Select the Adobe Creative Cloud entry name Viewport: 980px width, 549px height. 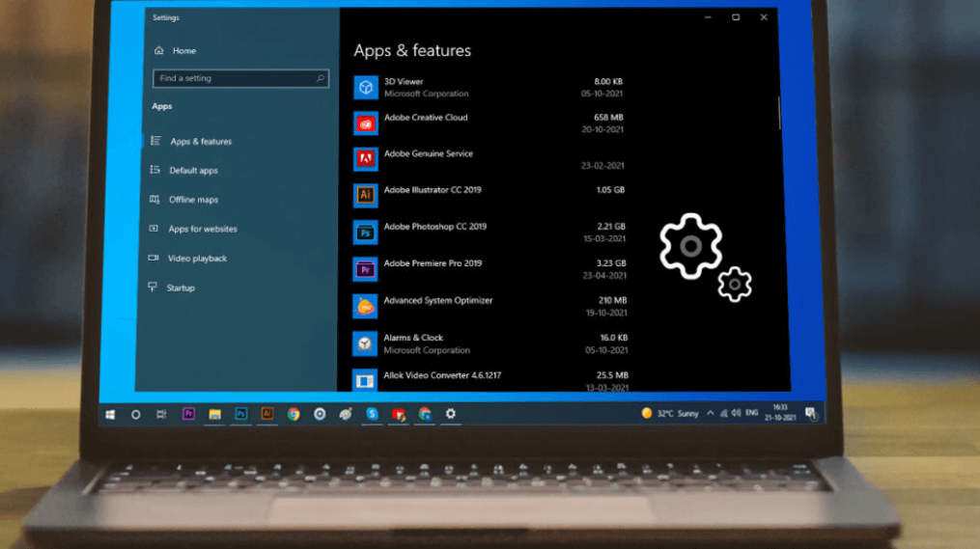point(426,118)
